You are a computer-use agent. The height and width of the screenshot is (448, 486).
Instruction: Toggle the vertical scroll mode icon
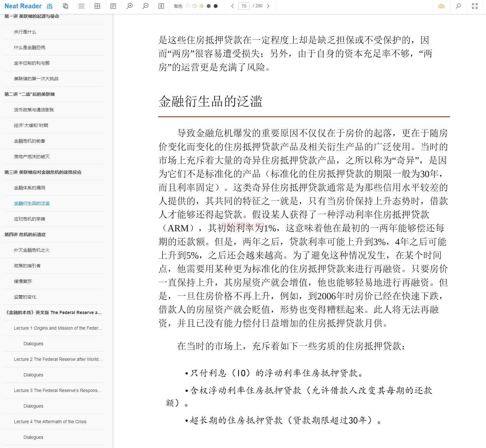click(161, 6)
